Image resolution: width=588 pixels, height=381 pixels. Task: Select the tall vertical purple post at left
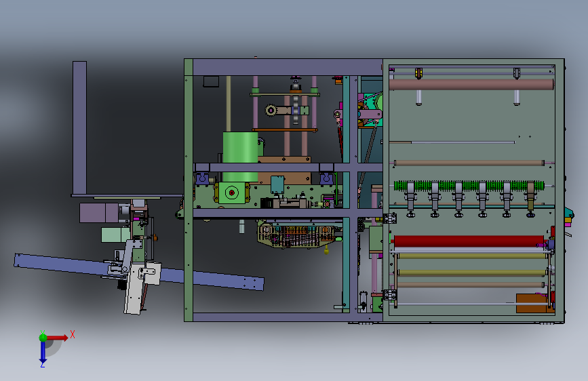click(79, 128)
